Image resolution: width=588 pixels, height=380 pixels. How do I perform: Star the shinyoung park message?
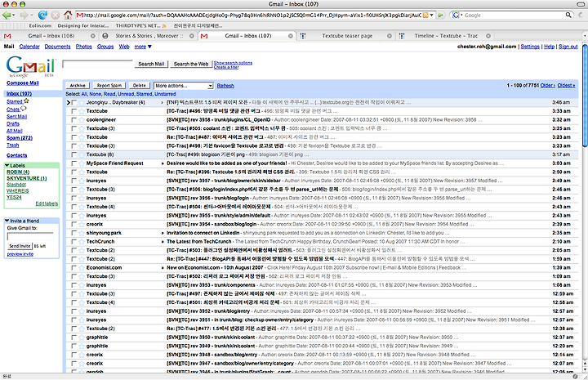82,233
